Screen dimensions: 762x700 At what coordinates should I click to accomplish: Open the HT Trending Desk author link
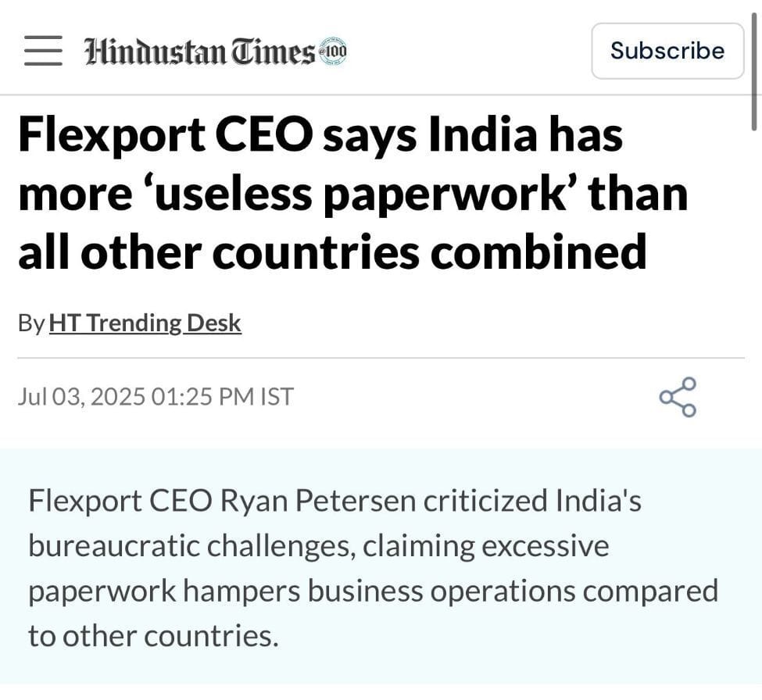(x=145, y=323)
